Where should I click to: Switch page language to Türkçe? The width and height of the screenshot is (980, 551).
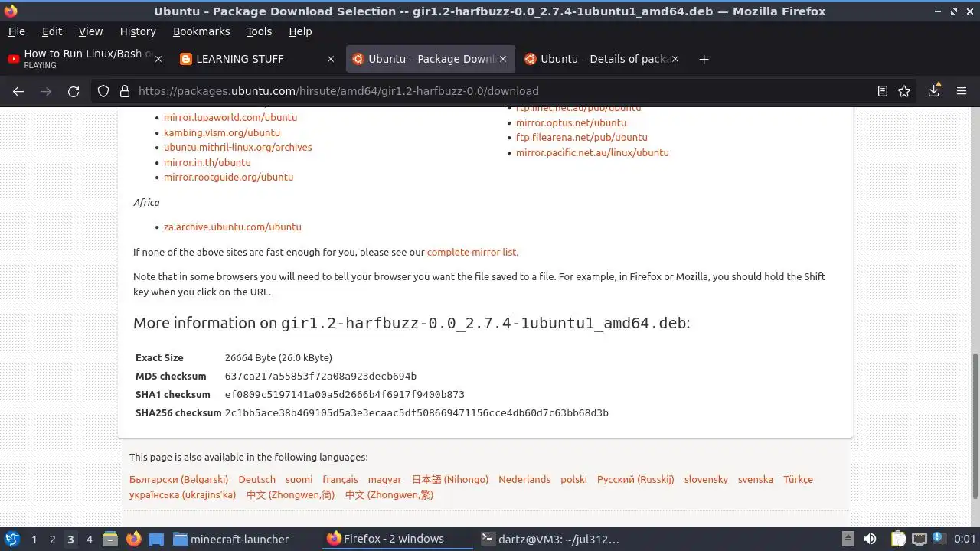tap(798, 479)
